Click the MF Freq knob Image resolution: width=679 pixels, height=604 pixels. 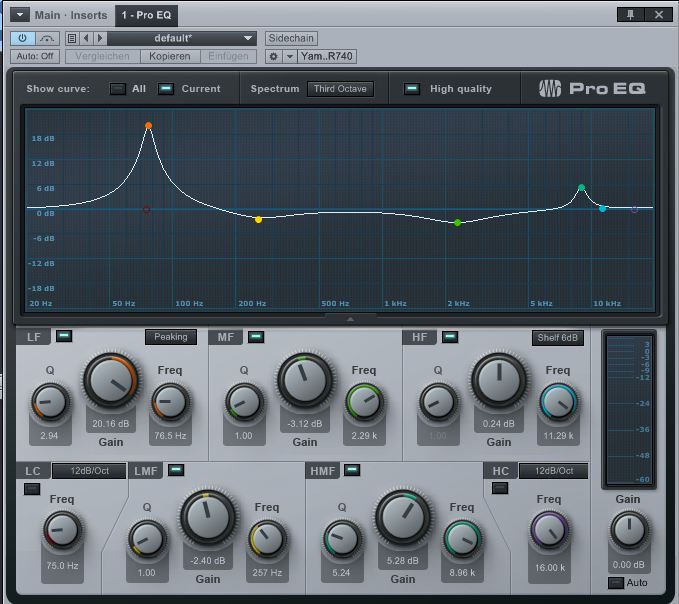click(x=364, y=402)
